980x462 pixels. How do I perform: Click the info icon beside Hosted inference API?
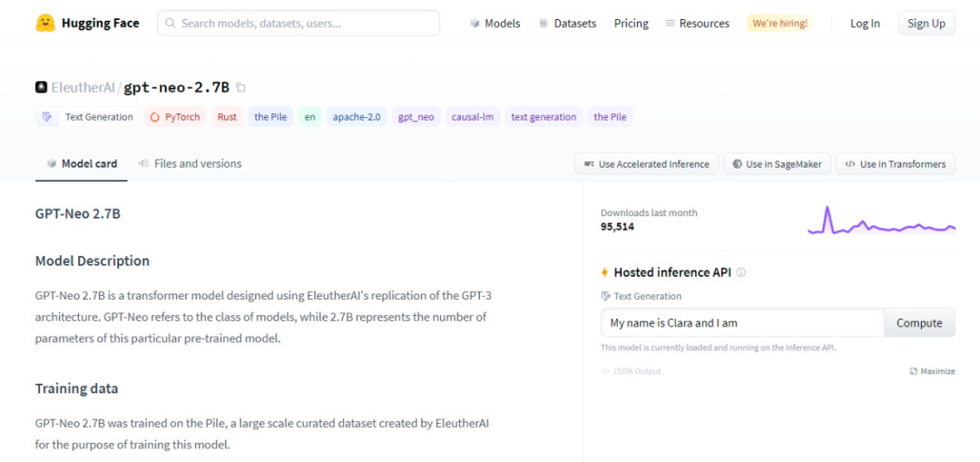tap(741, 272)
